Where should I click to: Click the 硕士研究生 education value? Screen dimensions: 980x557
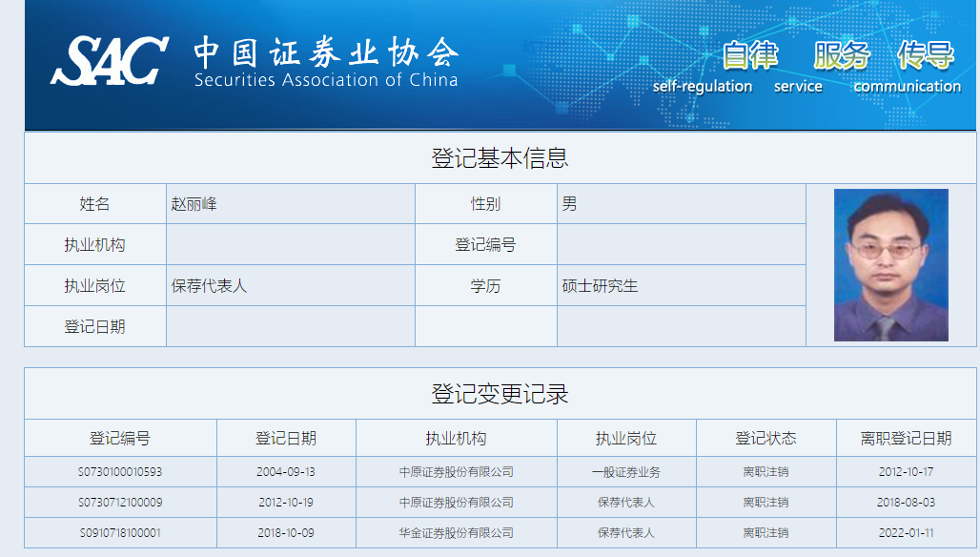pos(600,286)
